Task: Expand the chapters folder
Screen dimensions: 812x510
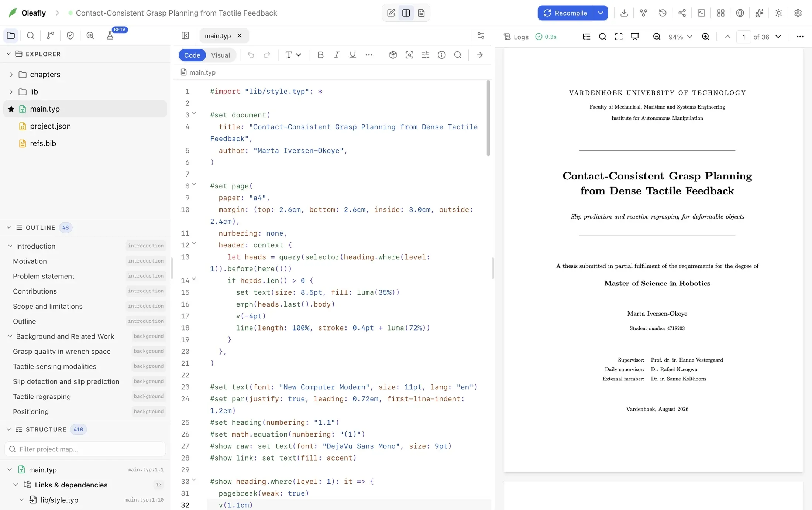Action: (x=11, y=75)
